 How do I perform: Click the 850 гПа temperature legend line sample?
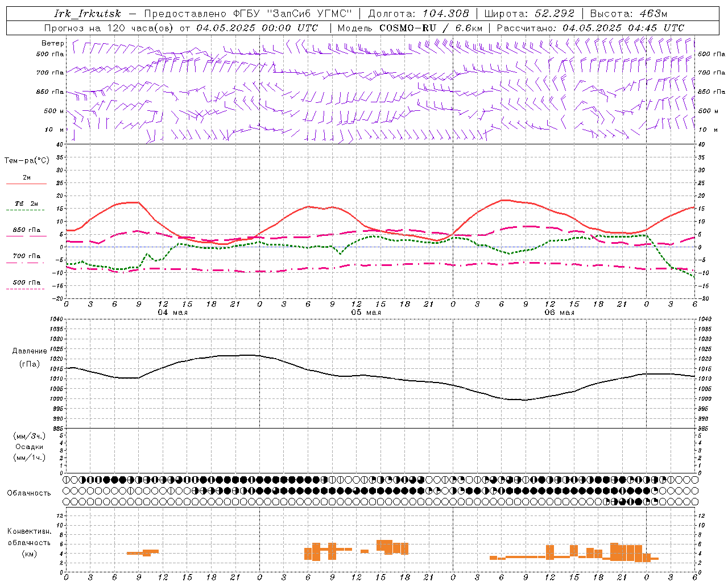[x=26, y=236]
